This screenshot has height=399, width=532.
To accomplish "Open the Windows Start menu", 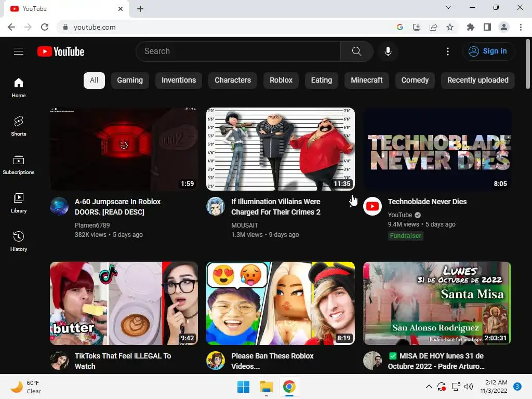I will [243, 387].
